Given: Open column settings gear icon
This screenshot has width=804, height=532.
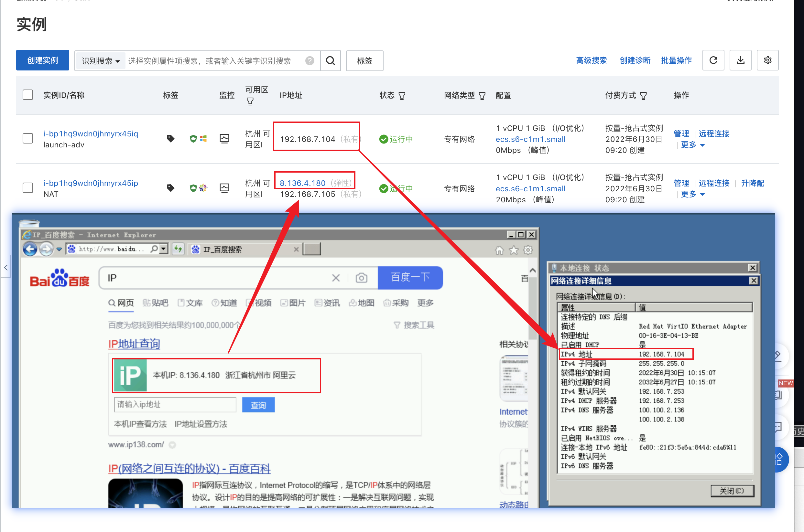Looking at the screenshot, I should (767, 60).
